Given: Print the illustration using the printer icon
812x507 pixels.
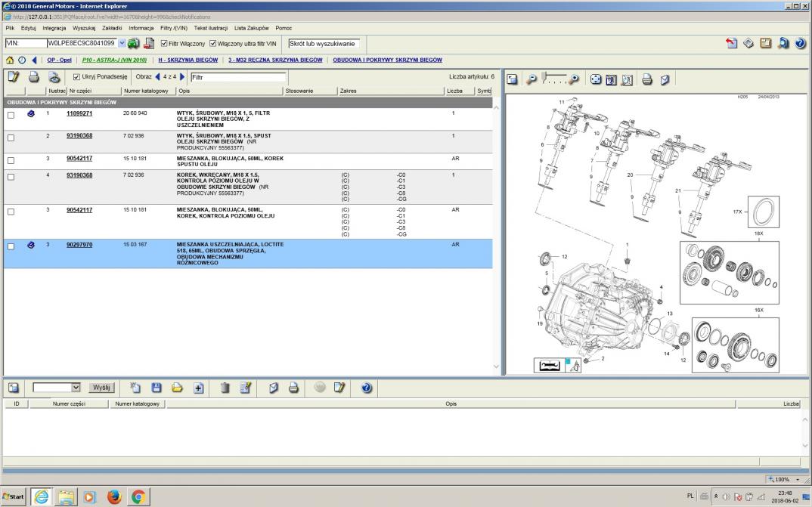Looking at the screenshot, I should click(x=648, y=79).
